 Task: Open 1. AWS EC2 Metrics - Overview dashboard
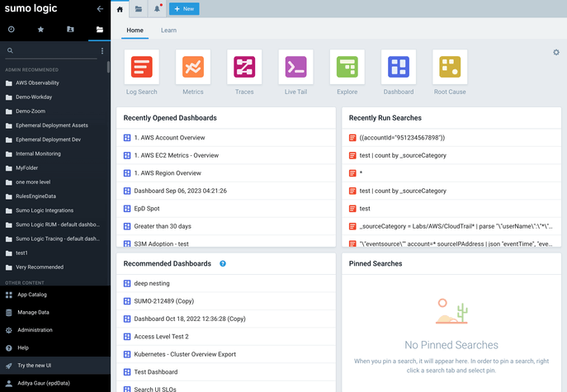click(x=226, y=155)
